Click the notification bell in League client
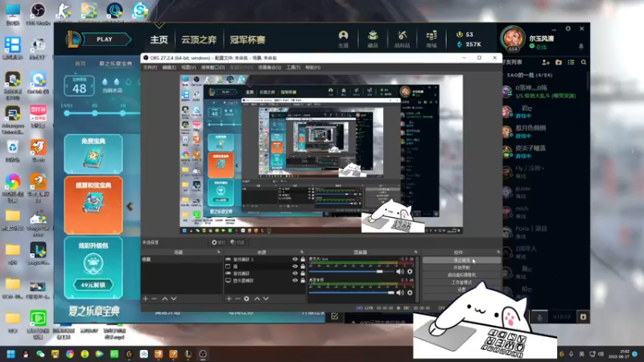 click(580, 47)
